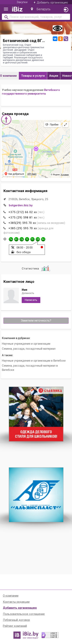Toggle the Пробки traffic layer on map

[52, 124]
